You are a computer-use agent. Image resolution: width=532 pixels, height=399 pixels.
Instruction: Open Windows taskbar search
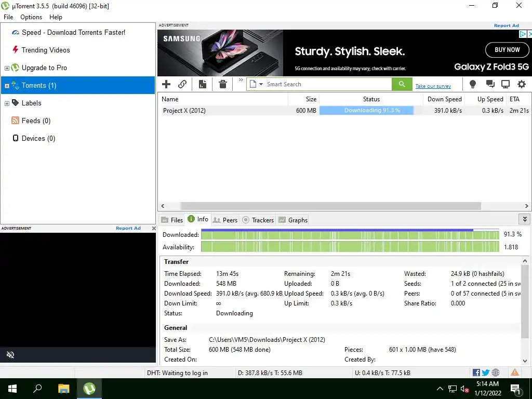pos(37,389)
